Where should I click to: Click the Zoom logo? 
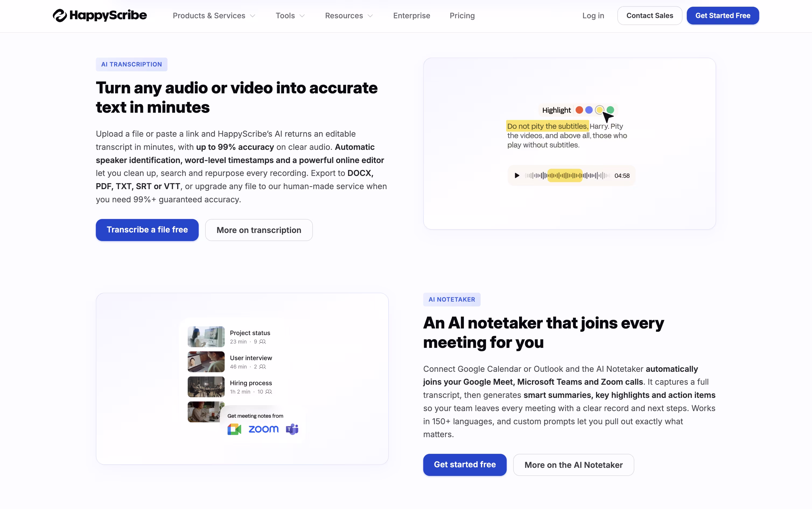(264, 429)
